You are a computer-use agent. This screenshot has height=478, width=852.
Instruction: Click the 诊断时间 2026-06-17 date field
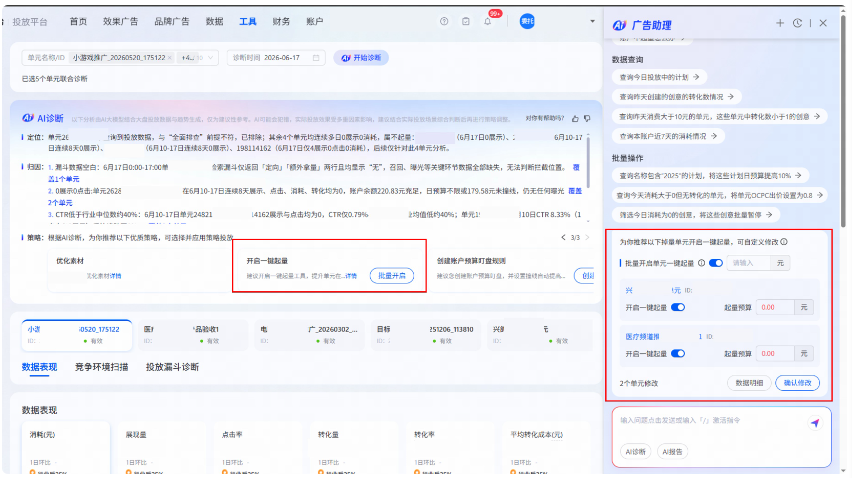coord(276,58)
